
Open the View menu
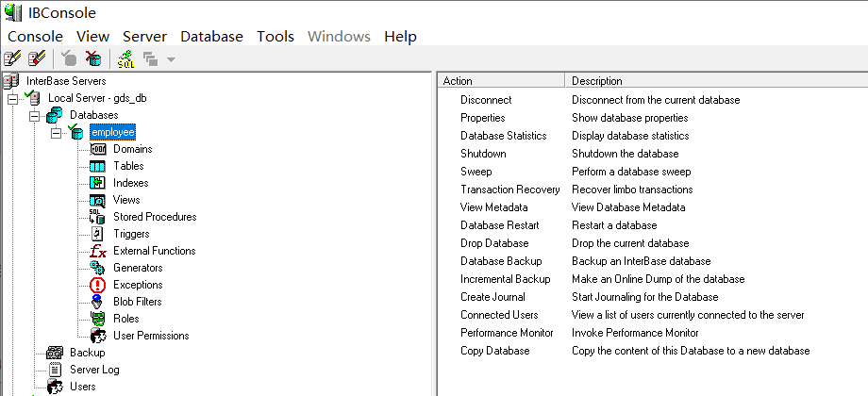93,37
